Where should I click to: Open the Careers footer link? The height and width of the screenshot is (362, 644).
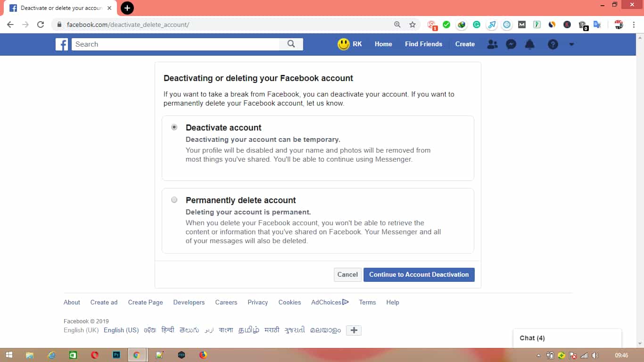[x=226, y=302]
